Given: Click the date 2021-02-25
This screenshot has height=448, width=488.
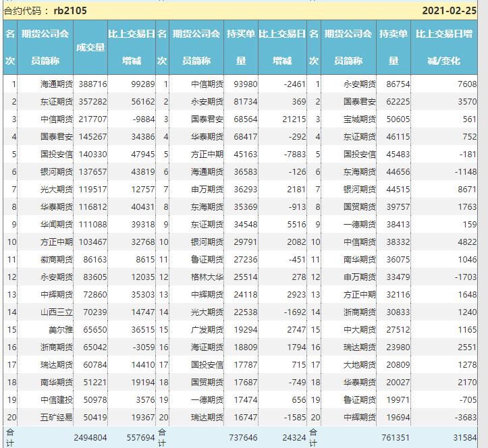Looking at the screenshot, I should click(x=449, y=11).
